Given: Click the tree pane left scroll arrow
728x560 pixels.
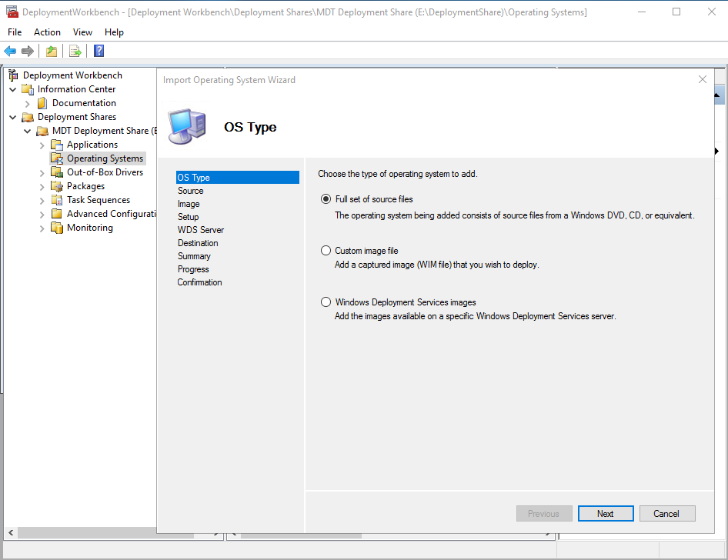Looking at the screenshot, I should (x=11, y=532).
